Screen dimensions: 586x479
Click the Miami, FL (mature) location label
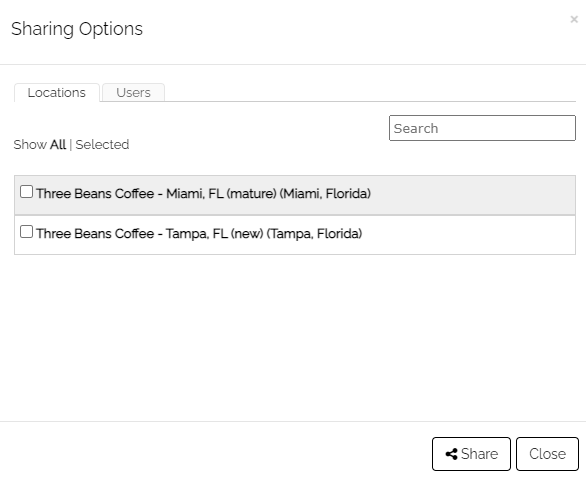tap(204, 194)
